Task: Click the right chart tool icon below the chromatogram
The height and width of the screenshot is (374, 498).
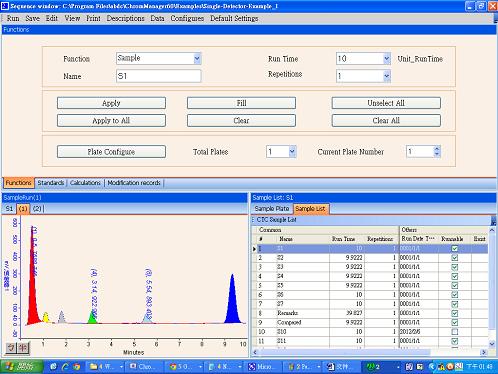Action: click(x=23, y=348)
